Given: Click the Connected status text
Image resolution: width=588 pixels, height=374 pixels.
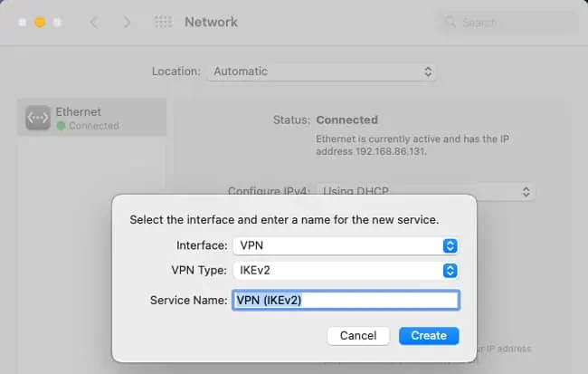Looking at the screenshot, I should click(x=346, y=120).
